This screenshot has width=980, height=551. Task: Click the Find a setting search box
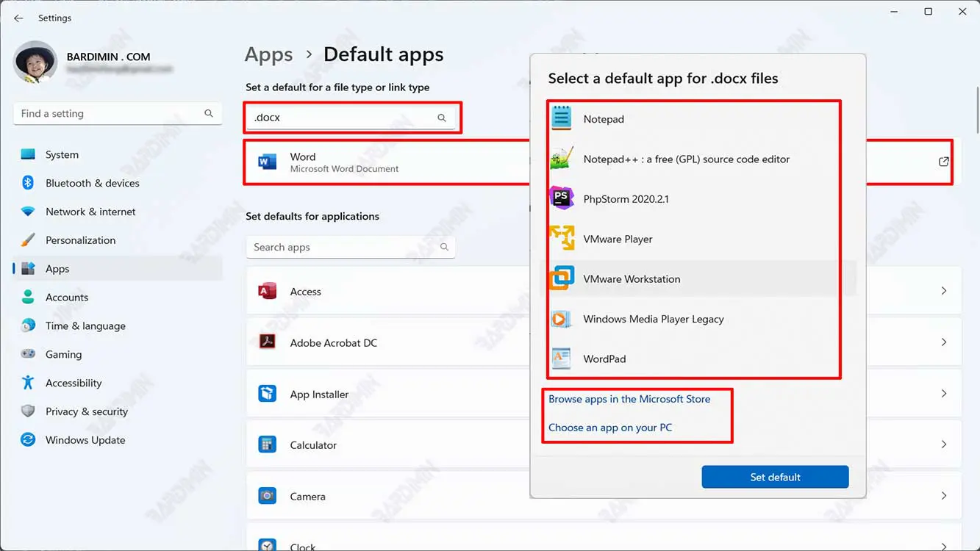pyautogui.click(x=118, y=114)
